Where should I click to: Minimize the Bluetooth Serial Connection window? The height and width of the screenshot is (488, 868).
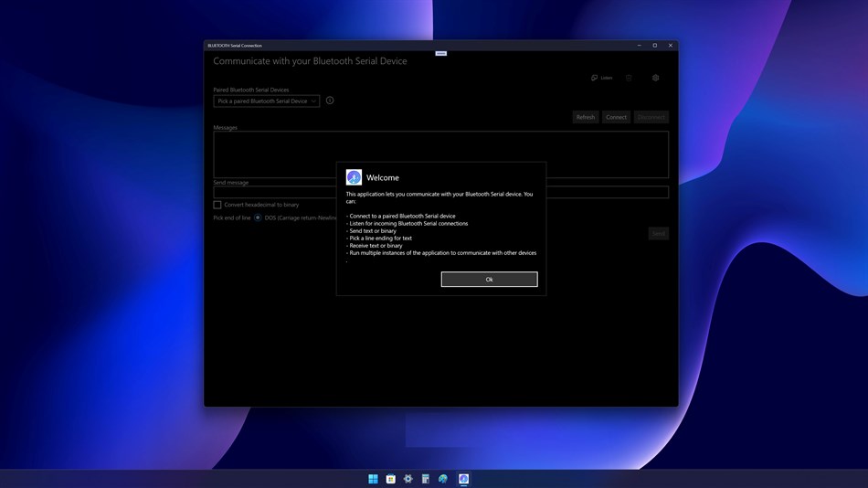tap(639, 46)
